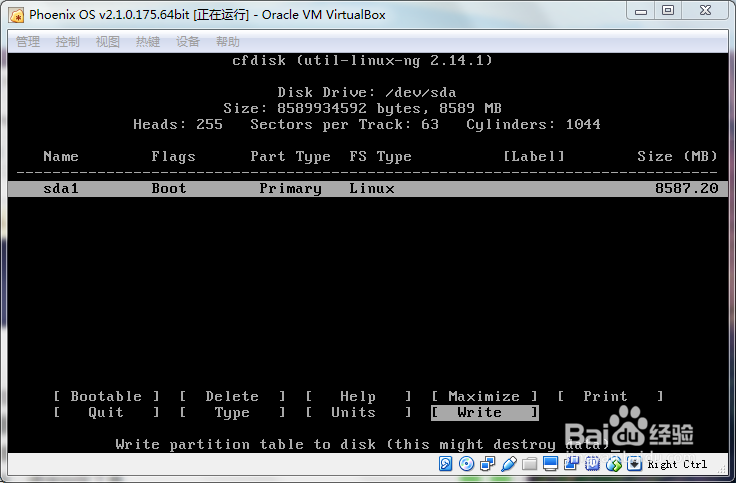This screenshot has height=483, width=736.
Task: Click the cfdisk (util-linux-ng 2.14.1) heading
Action: [x=362, y=61]
